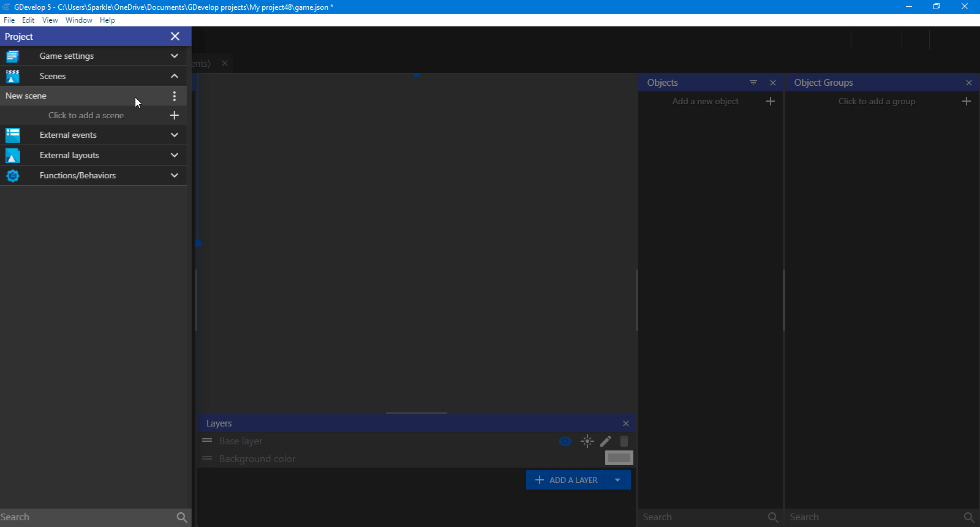
Task: Open the New scene three-dot options menu
Action: click(175, 96)
